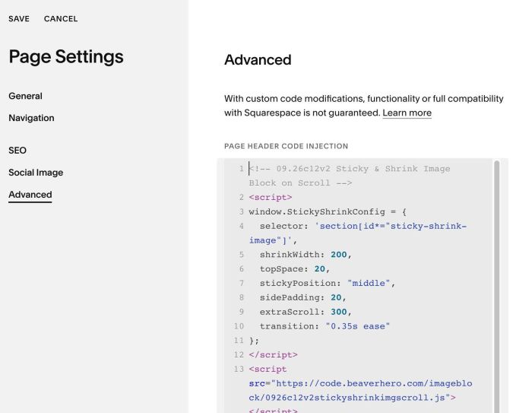Click the closing </script> tag on line 12

click(273, 355)
